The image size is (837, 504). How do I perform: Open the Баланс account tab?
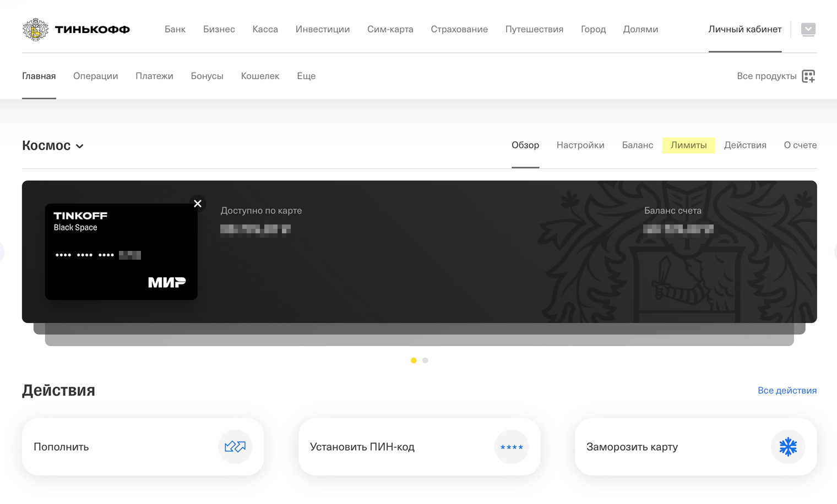[x=638, y=145]
